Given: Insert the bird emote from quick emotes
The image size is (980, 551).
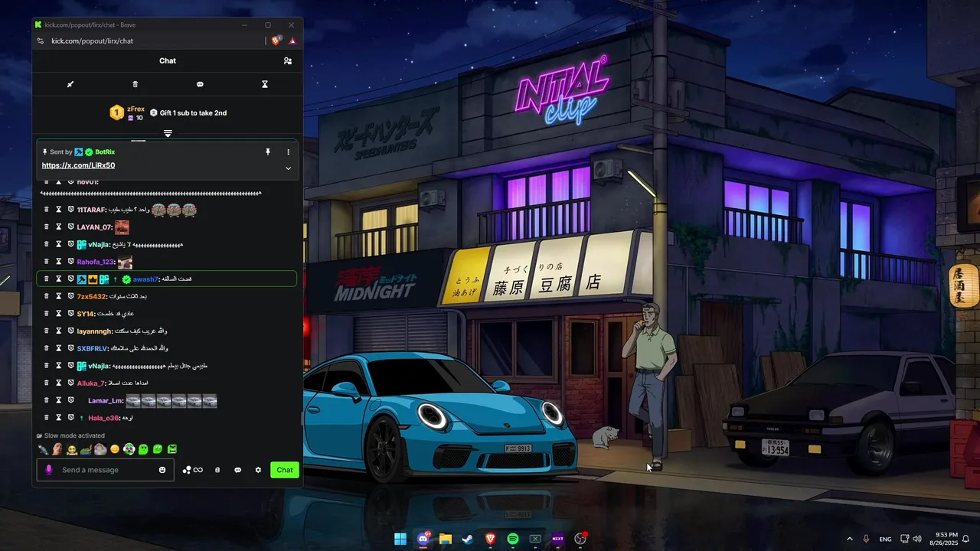Looking at the screenshot, I should pos(42,449).
